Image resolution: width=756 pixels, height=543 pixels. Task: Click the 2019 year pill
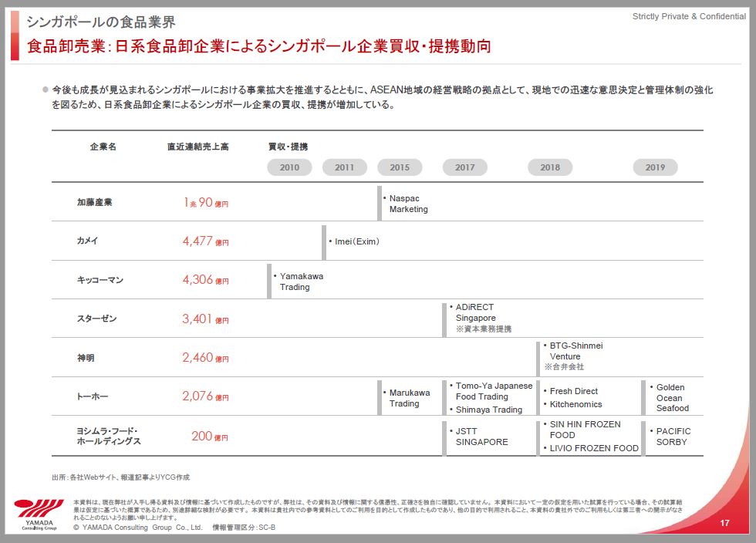655,167
